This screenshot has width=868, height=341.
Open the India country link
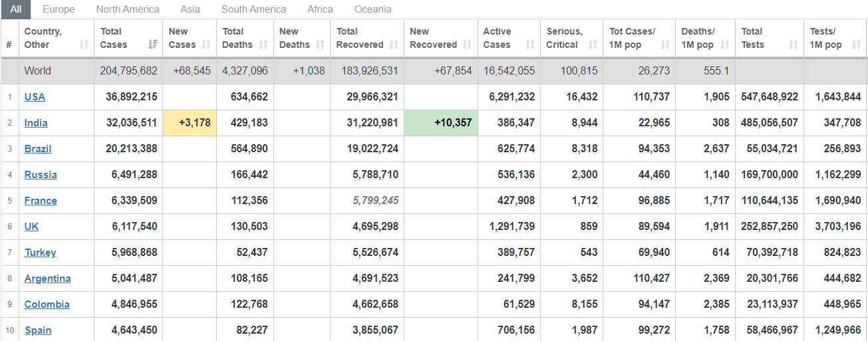click(36, 123)
